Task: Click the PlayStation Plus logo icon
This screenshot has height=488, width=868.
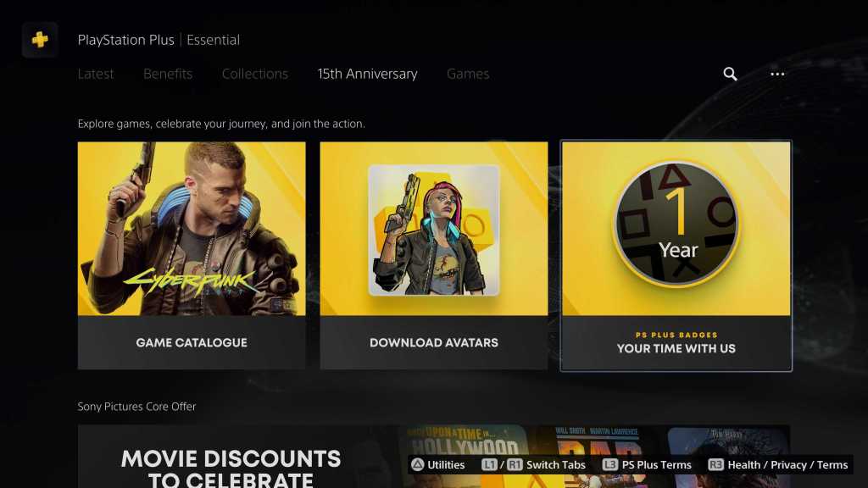Action: pos(40,40)
